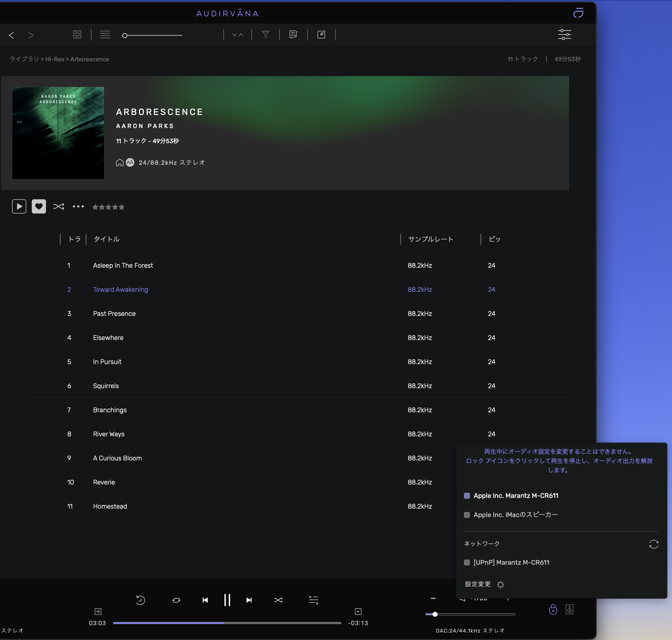Click the collapse/expand arrows in toolbar
672x640 pixels.
pyautogui.click(x=237, y=34)
